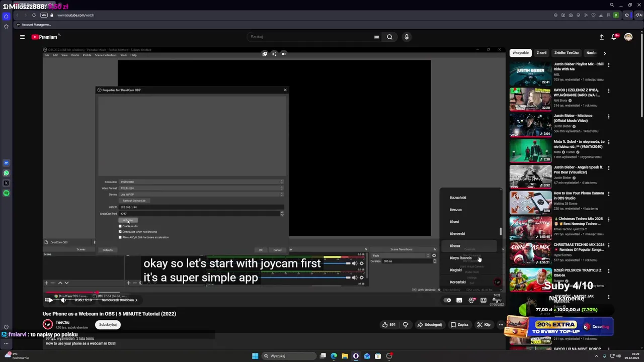Click the Subskrybuj button

click(x=108, y=325)
